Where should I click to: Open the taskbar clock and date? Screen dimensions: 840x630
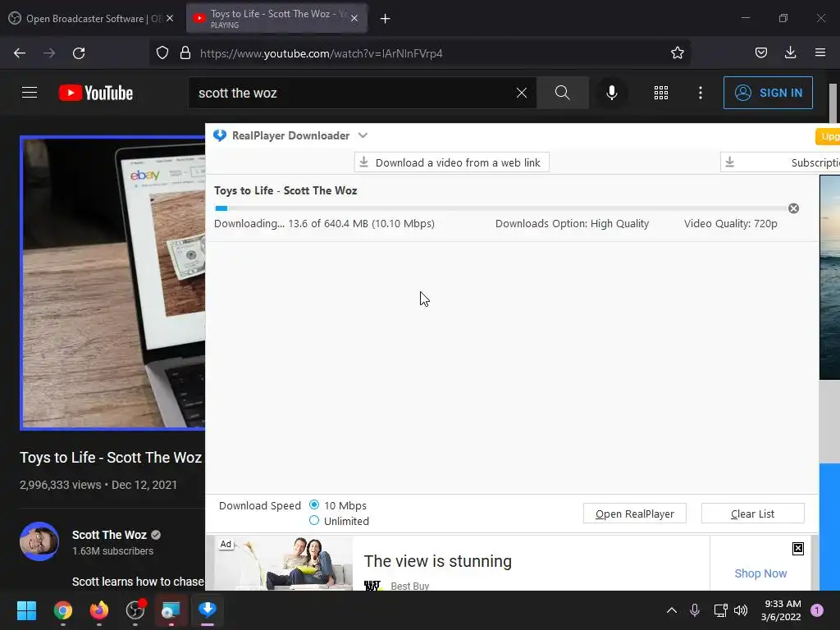[781, 610]
